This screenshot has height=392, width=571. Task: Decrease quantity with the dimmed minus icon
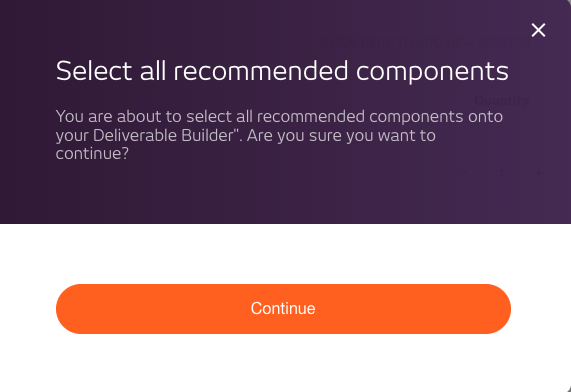(x=464, y=173)
